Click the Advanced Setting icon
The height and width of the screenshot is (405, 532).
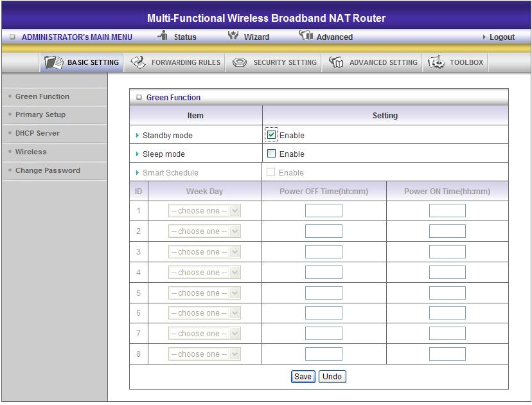point(336,62)
